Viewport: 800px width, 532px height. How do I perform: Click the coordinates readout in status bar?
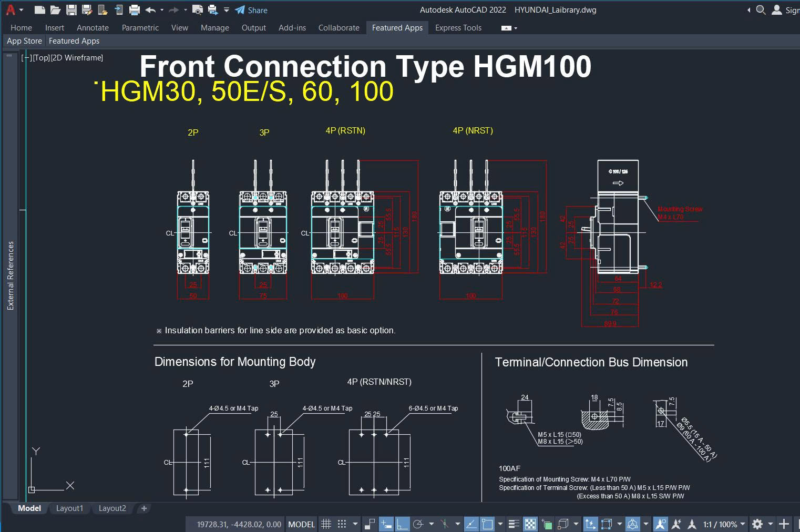(x=239, y=524)
